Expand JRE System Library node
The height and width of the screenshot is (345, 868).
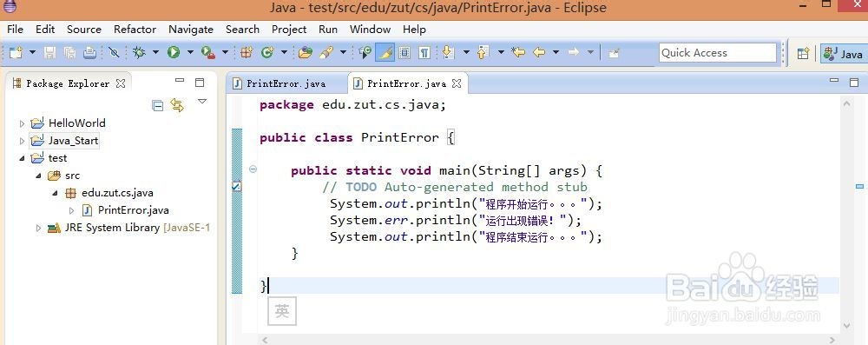click(38, 228)
